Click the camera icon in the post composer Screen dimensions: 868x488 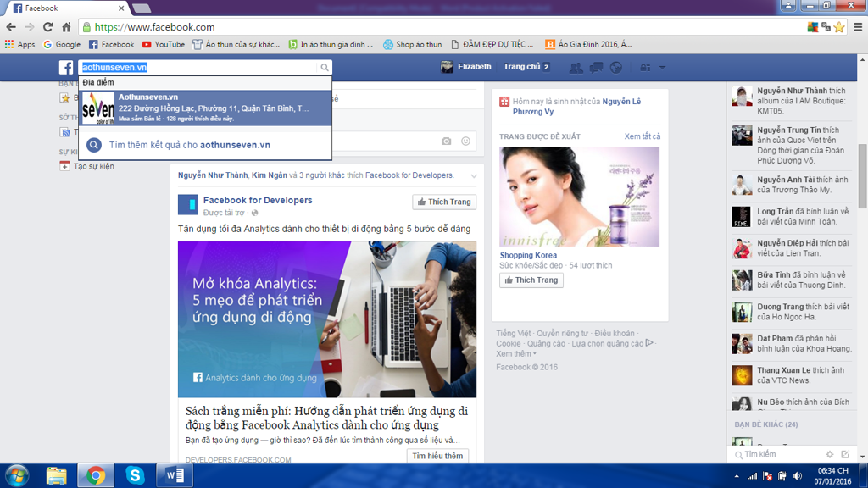click(x=447, y=141)
